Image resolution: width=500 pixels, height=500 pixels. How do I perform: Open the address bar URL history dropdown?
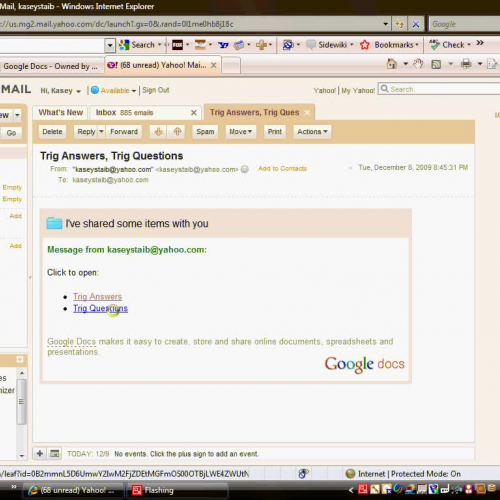click(385, 24)
